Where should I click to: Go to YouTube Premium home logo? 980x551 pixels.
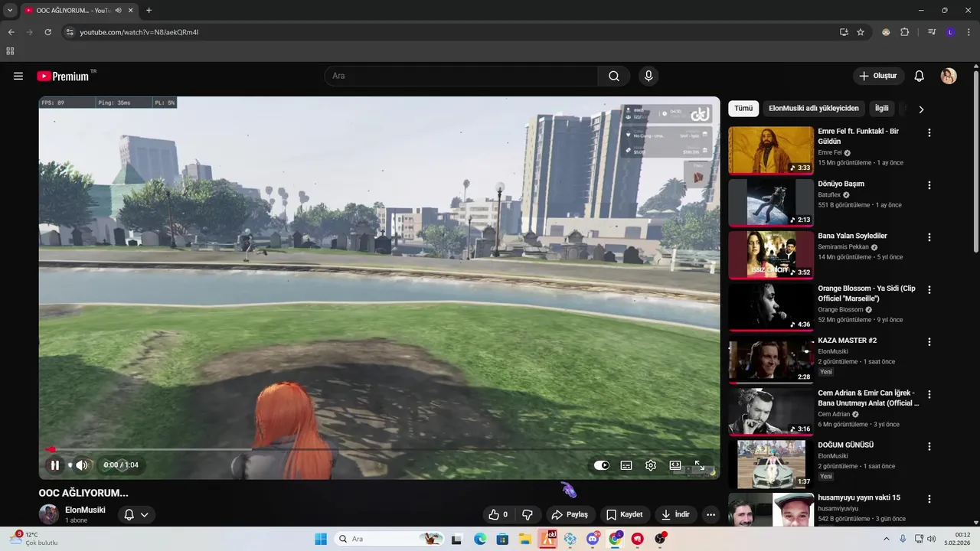pyautogui.click(x=64, y=76)
